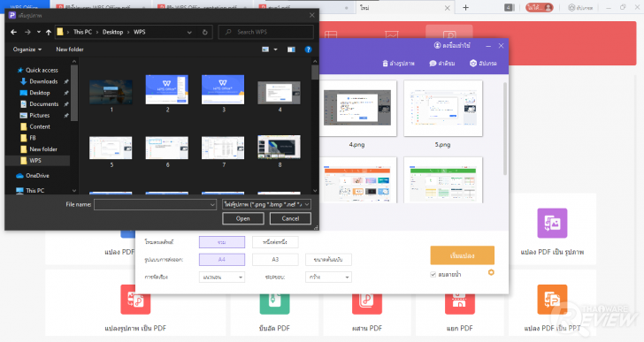Select the 4.png preview in converter

(x=357, y=109)
